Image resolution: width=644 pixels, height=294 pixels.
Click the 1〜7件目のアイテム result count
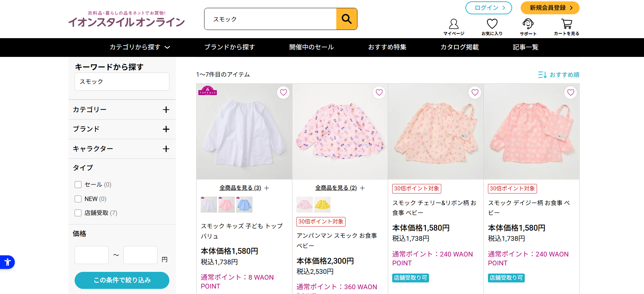pyautogui.click(x=223, y=75)
